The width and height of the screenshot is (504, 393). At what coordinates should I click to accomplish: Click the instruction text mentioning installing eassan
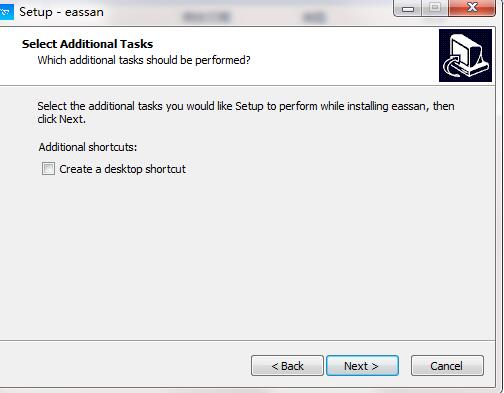point(246,112)
